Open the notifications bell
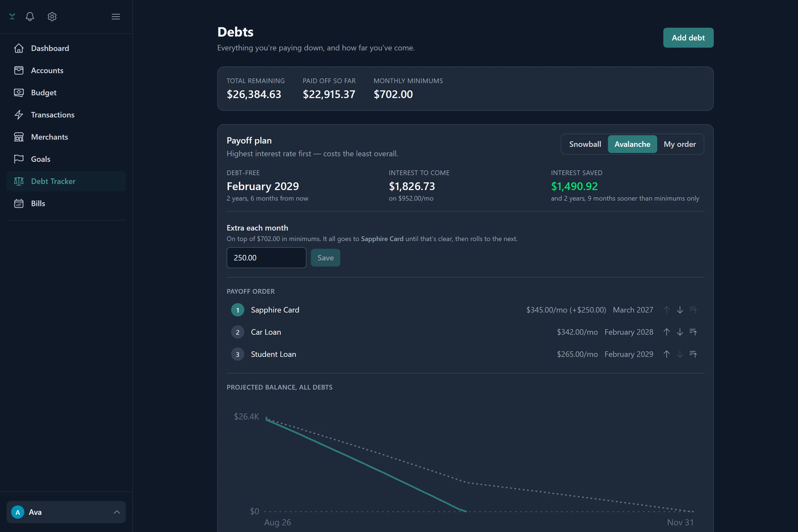 30,16
